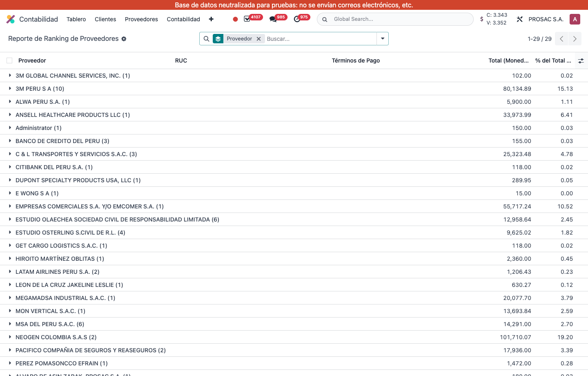The height and width of the screenshot is (376, 588).
Task: Select MON VERTICAL S.A.C. row
Action: tap(294, 311)
